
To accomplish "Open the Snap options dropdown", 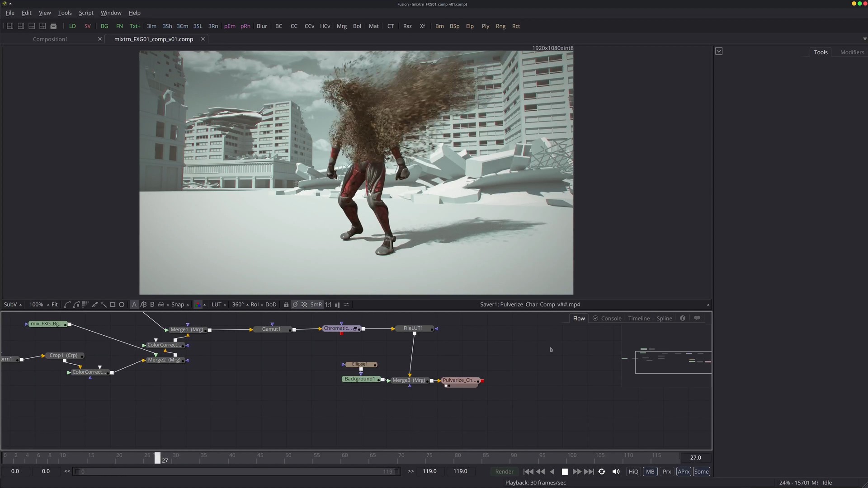I will pos(180,304).
